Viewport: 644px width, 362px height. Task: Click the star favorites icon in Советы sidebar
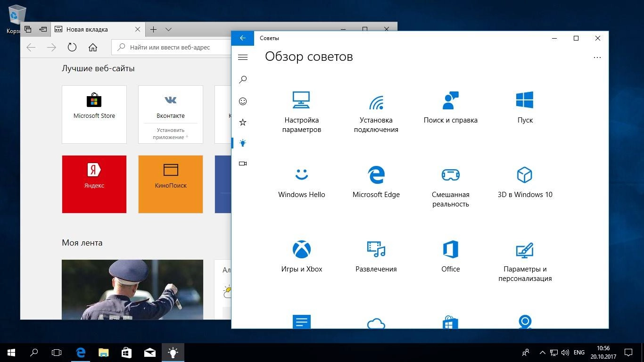tap(243, 122)
